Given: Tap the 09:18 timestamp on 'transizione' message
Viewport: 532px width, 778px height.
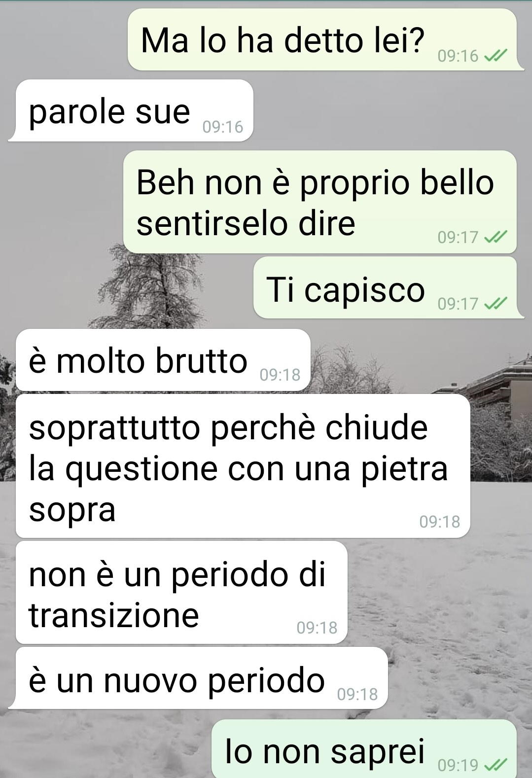Looking at the screenshot, I should 317,628.
